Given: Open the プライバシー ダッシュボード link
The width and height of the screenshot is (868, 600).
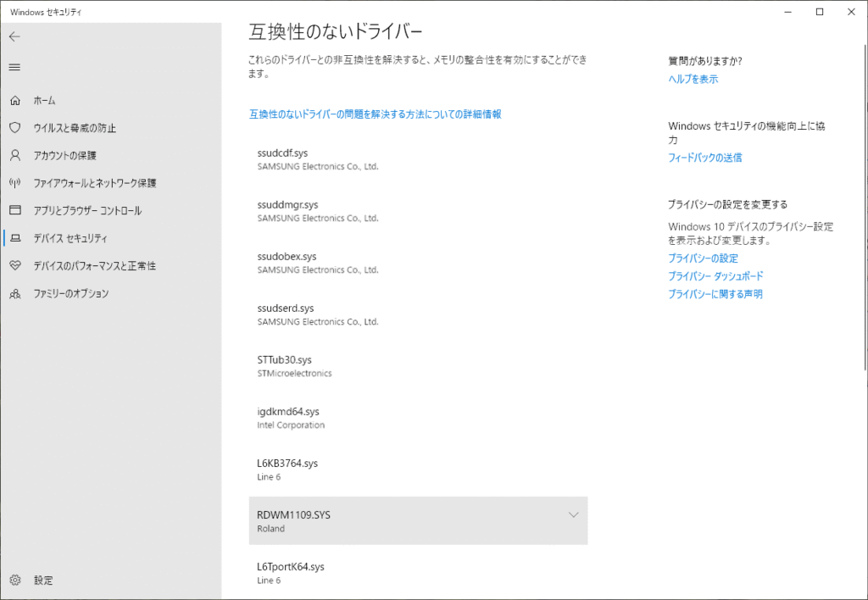Looking at the screenshot, I should (x=715, y=276).
